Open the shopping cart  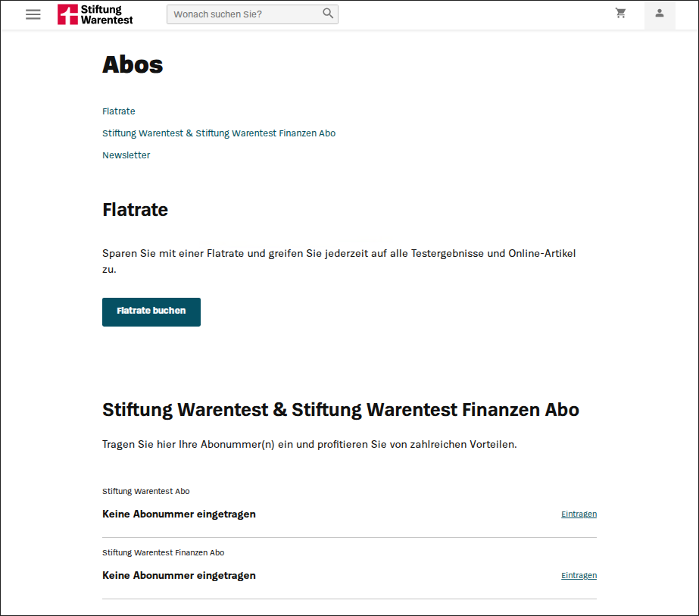click(x=621, y=14)
